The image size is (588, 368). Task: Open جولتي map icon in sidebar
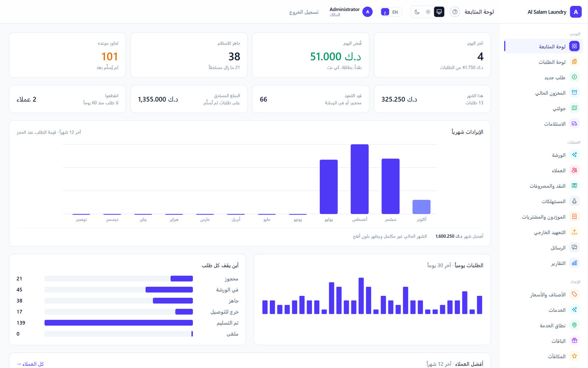click(574, 108)
